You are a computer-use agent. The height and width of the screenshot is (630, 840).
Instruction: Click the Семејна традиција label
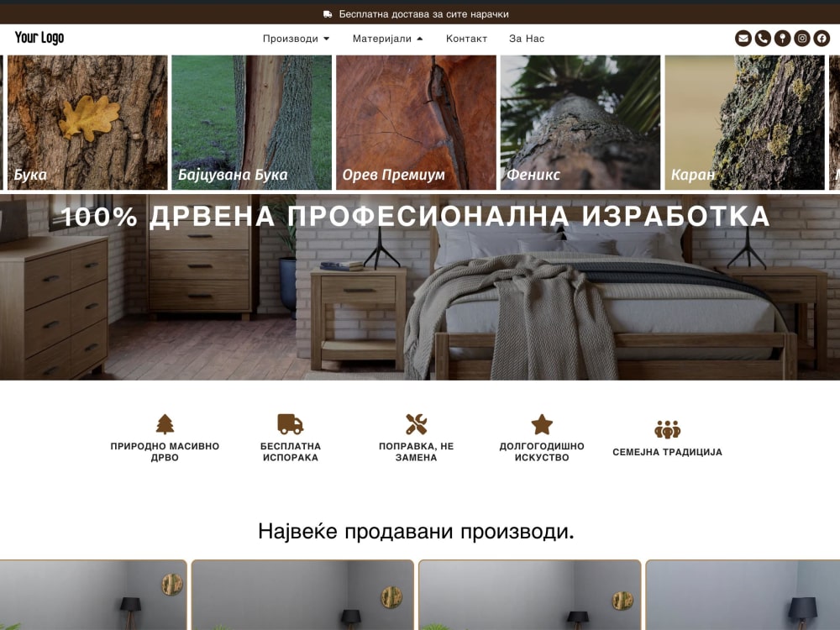pyautogui.click(x=668, y=452)
